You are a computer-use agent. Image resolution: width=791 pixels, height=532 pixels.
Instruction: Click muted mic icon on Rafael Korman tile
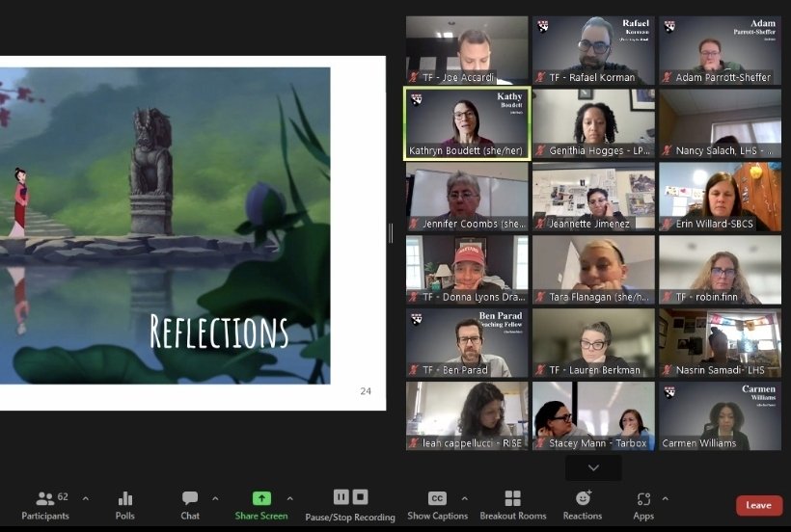[540, 77]
